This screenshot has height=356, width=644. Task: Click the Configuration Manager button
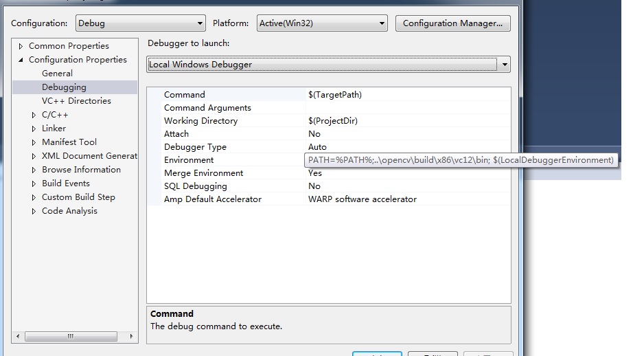[452, 23]
